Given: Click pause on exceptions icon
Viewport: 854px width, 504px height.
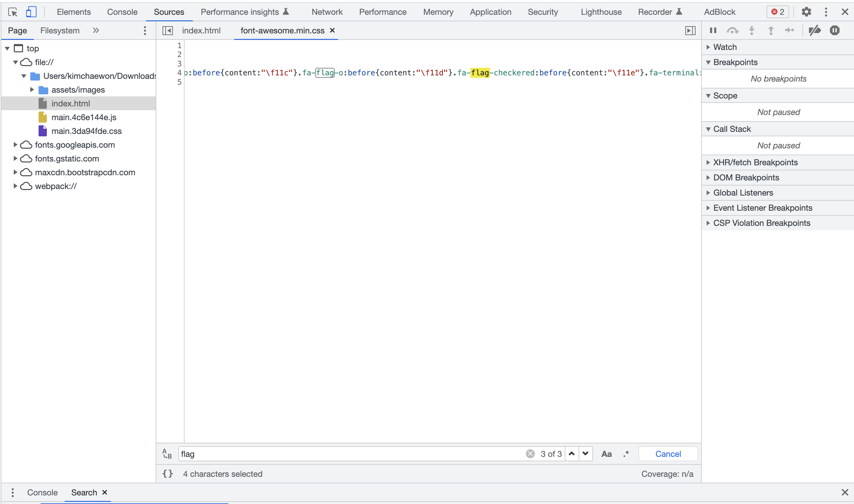Looking at the screenshot, I should click(x=835, y=31).
